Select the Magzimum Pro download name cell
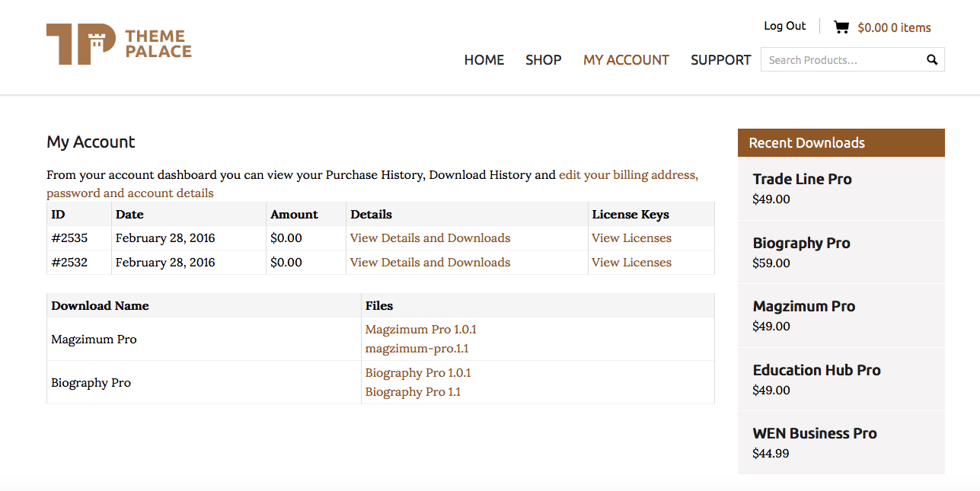The height and width of the screenshot is (491, 980). click(x=204, y=340)
